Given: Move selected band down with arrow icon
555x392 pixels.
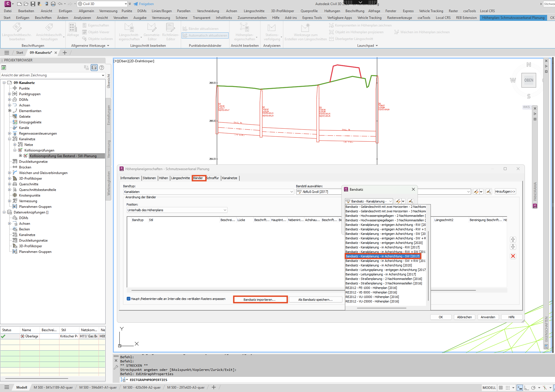Looking at the screenshot, I should point(513,247).
